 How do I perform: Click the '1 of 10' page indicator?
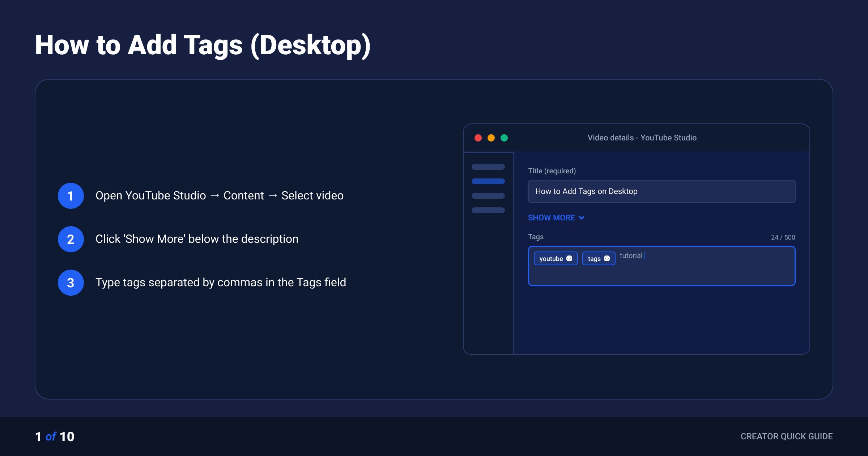tap(55, 436)
